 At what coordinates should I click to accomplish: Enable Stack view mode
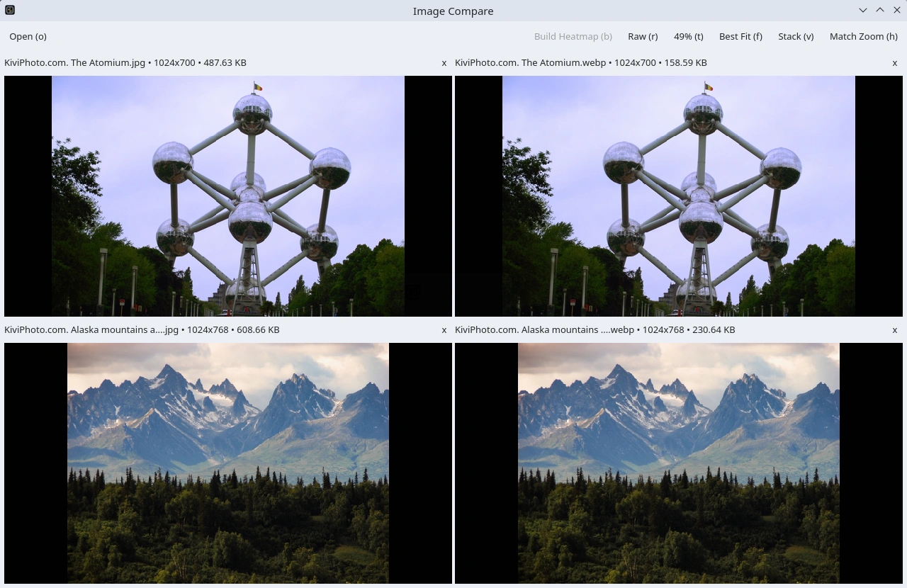point(795,36)
